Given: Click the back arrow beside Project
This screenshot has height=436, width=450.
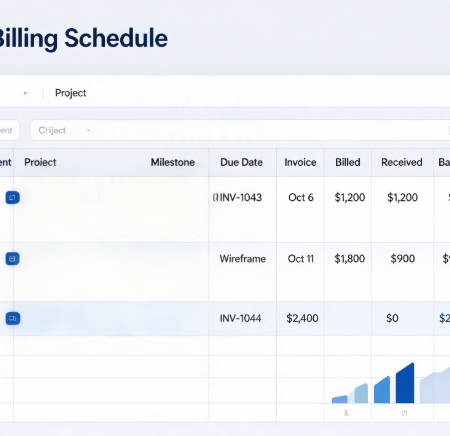Looking at the screenshot, I should pos(26,93).
